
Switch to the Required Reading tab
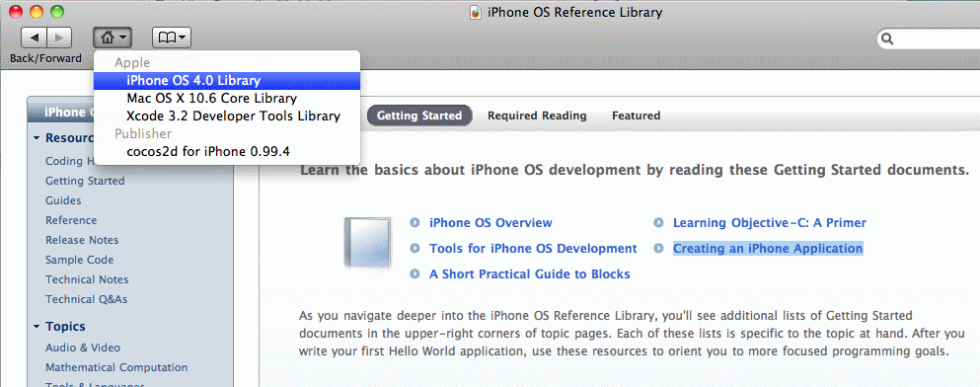(x=537, y=116)
